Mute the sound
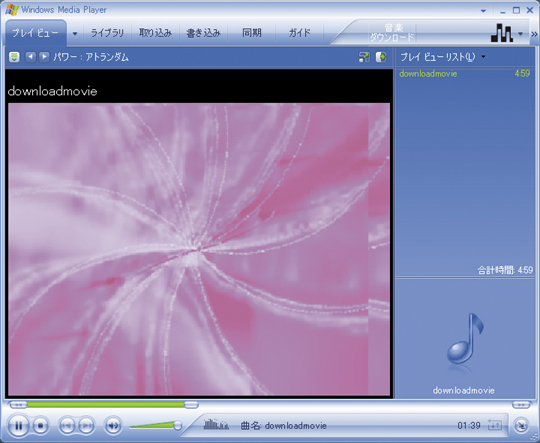Screen dimensions: 540x443 click(x=113, y=426)
